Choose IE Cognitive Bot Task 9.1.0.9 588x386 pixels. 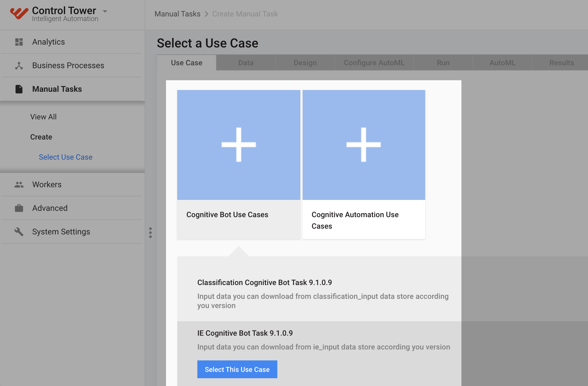point(245,333)
